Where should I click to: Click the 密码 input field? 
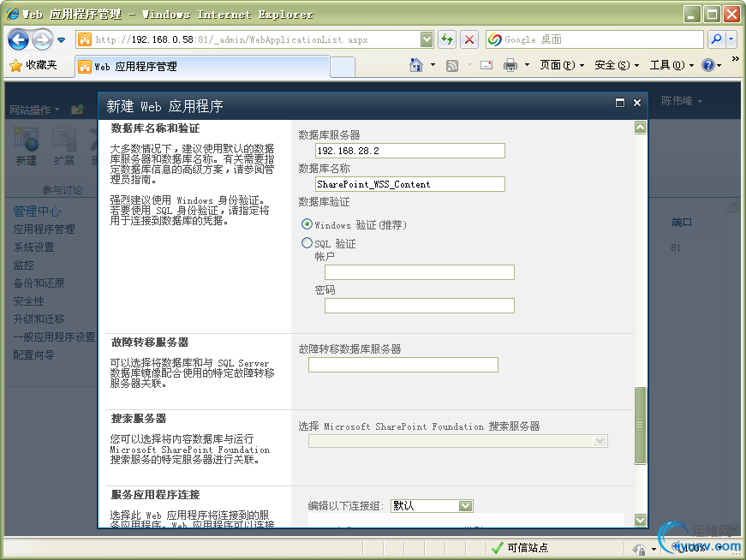click(420, 306)
